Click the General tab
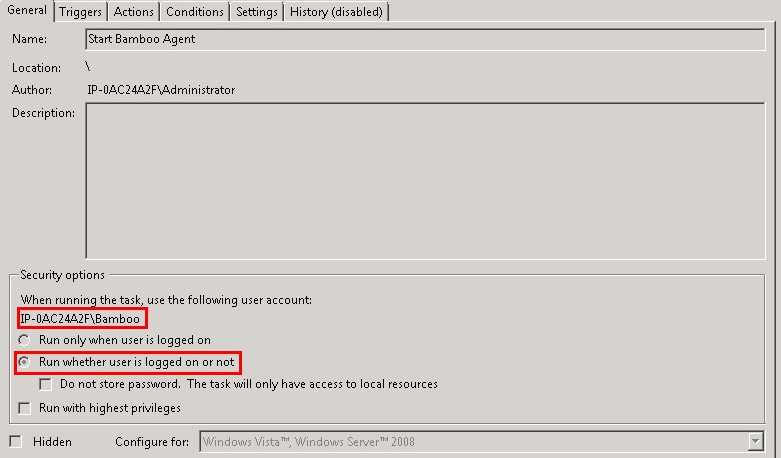The image size is (781, 458). pyautogui.click(x=27, y=11)
